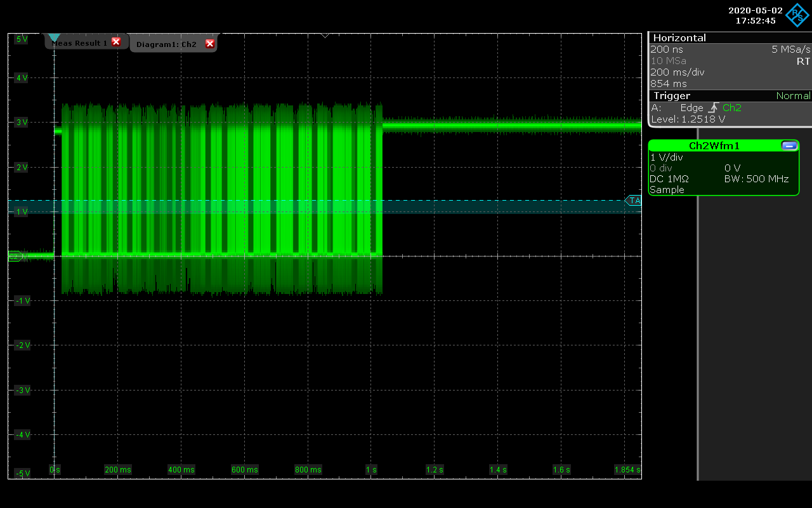Close the Diagram1: Ch2 tab

(210, 44)
